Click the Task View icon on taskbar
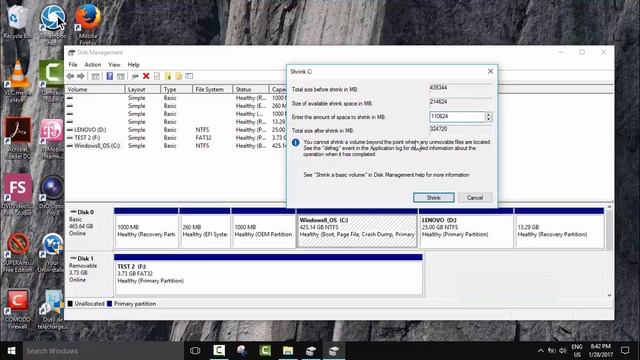The height and width of the screenshot is (360, 640). [195, 351]
